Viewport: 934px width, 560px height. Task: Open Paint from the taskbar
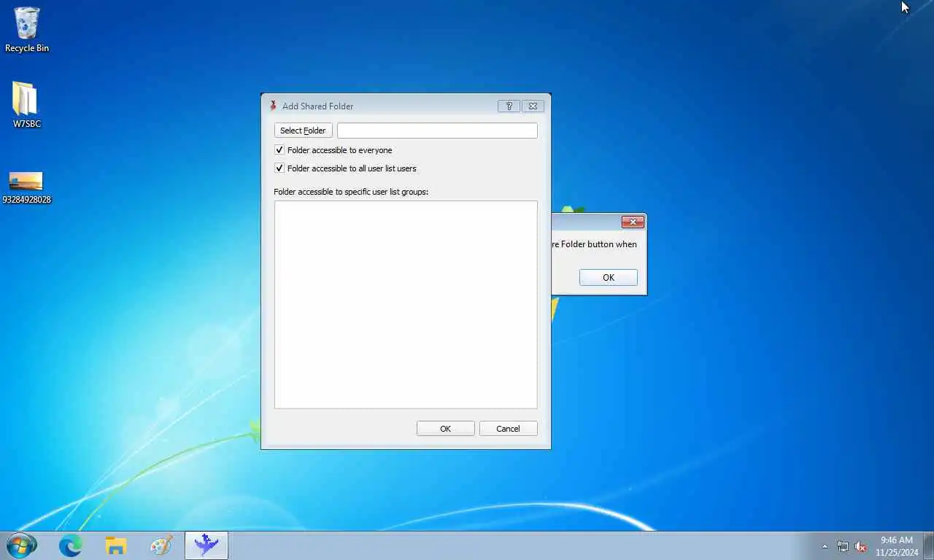[161, 545]
